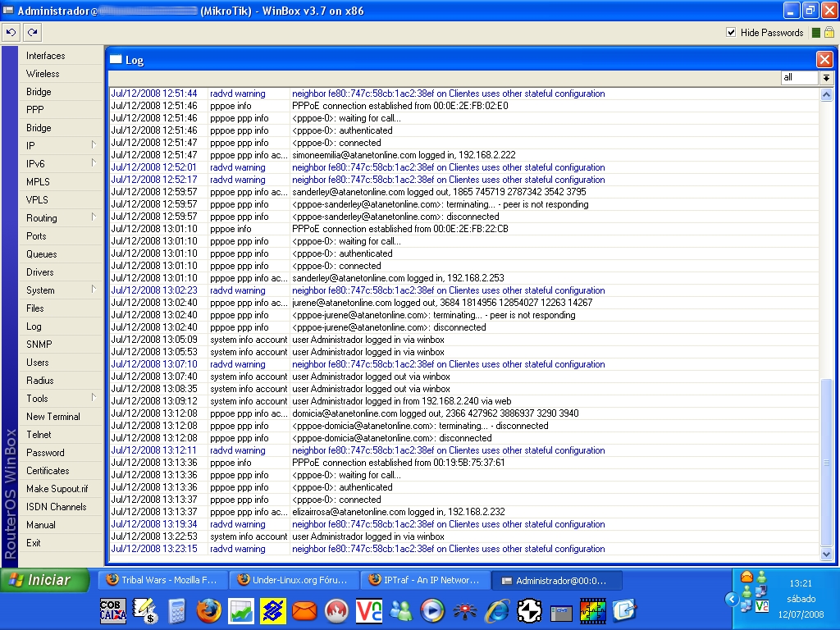Viewport: 840px width, 630px height.
Task: Click the VNC icon in system tray
Action: (x=762, y=606)
